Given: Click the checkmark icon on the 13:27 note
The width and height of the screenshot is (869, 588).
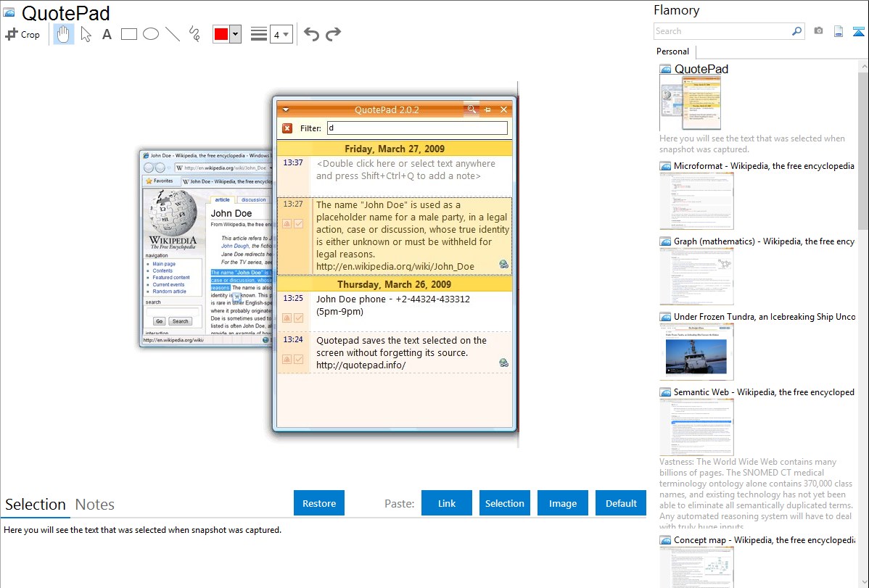Looking at the screenshot, I should (x=299, y=224).
